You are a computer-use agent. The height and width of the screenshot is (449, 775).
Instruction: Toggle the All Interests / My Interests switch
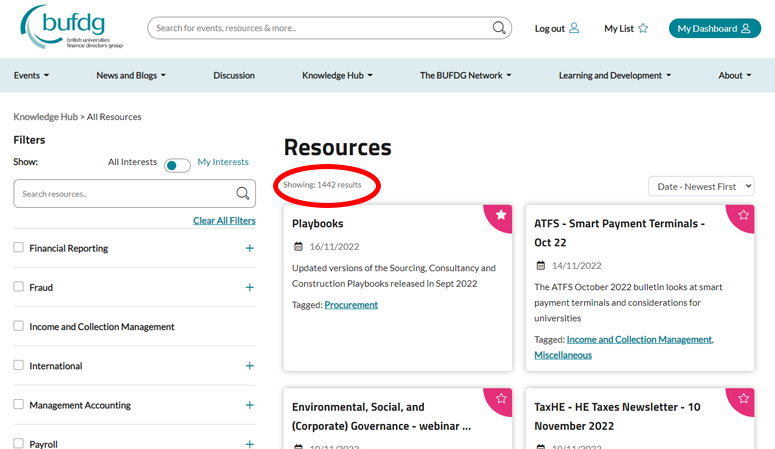tap(177, 165)
